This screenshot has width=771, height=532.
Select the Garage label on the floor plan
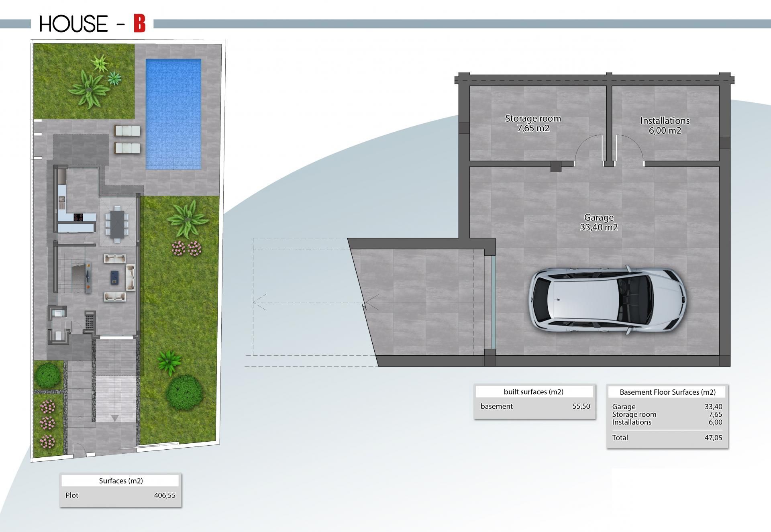tap(599, 217)
